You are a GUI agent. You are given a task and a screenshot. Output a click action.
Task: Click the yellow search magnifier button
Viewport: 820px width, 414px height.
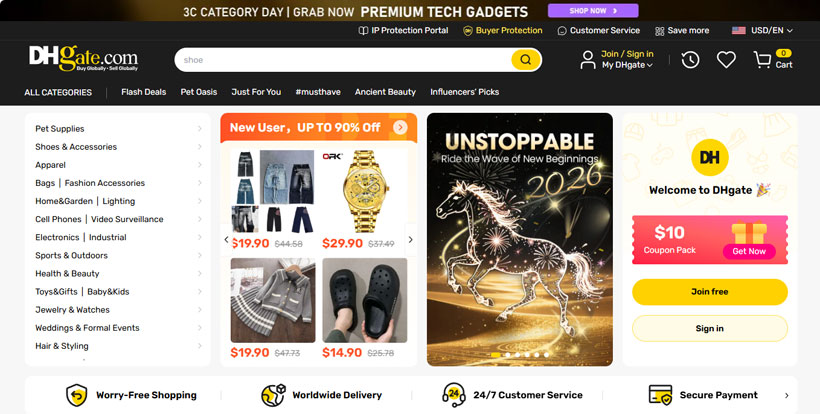click(x=526, y=60)
